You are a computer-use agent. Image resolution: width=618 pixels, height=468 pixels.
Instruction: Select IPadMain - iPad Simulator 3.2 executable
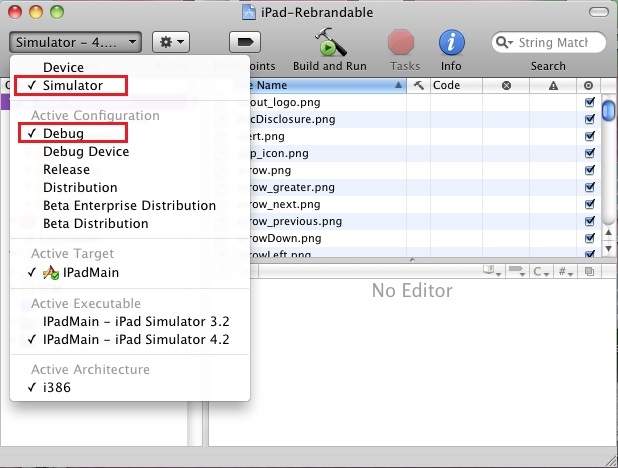click(136, 322)
